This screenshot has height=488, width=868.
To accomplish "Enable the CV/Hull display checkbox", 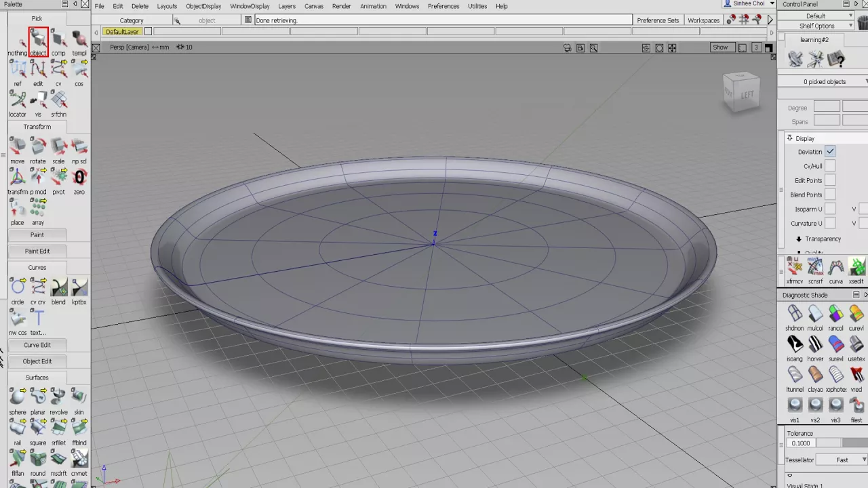I will pyautogui.click(x=830, y=166).
